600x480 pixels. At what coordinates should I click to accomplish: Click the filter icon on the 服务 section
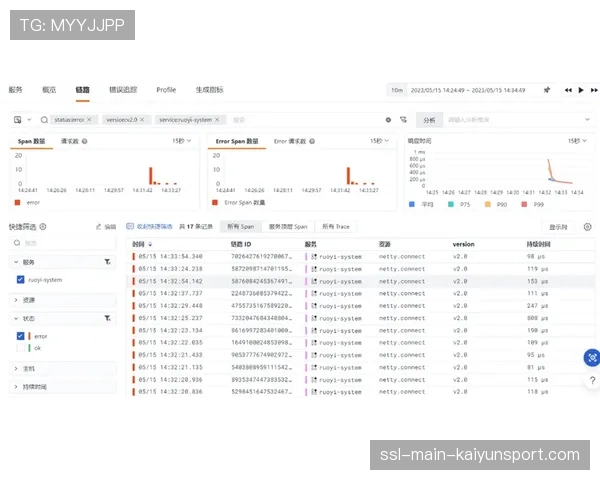(x=107, y=262)
